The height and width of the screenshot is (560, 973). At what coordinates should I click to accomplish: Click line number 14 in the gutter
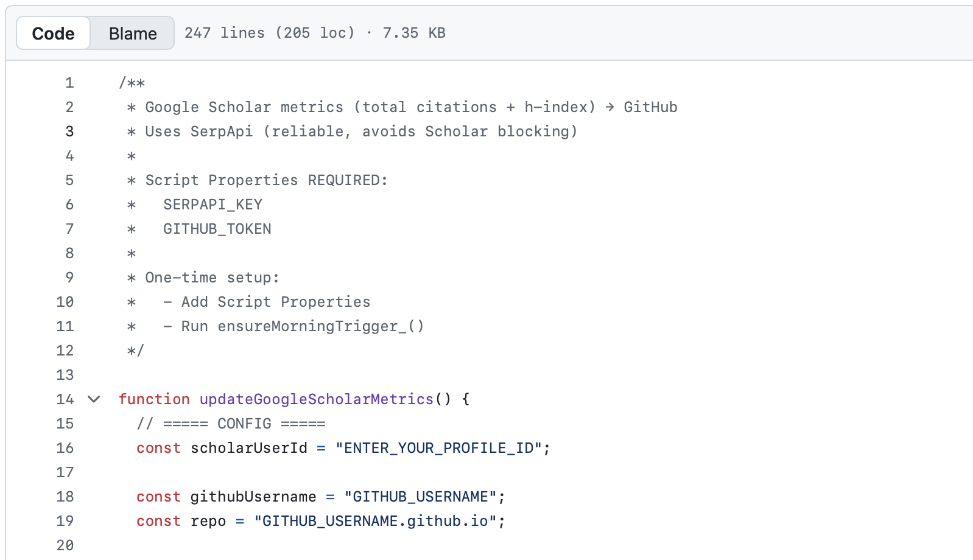click(x=65, y=399)
